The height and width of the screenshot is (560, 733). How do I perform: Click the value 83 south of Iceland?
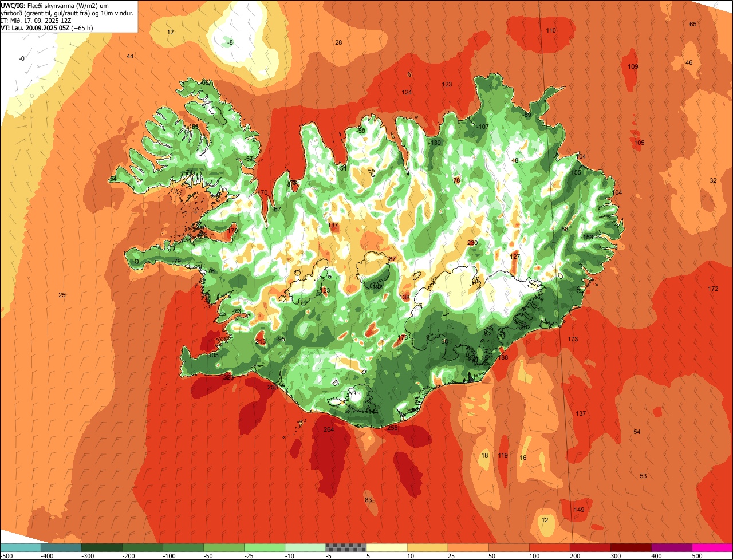(x=368, y=500)
